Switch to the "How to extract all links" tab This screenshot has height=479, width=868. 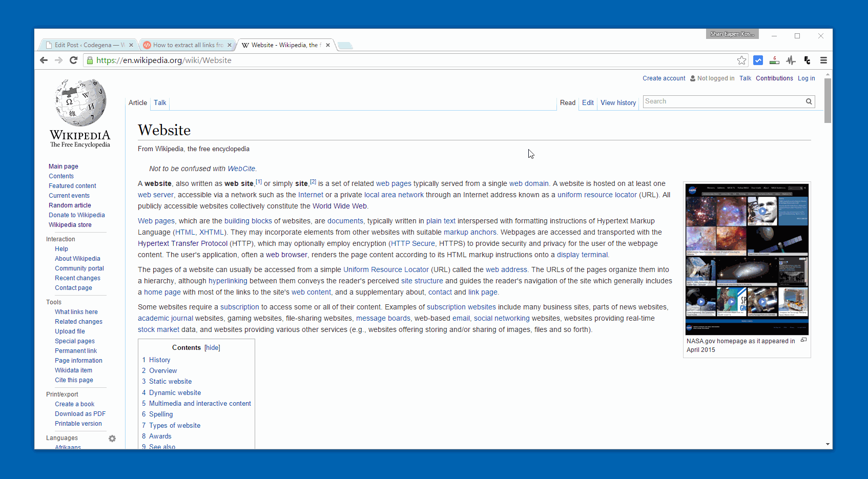coord(187,45)
